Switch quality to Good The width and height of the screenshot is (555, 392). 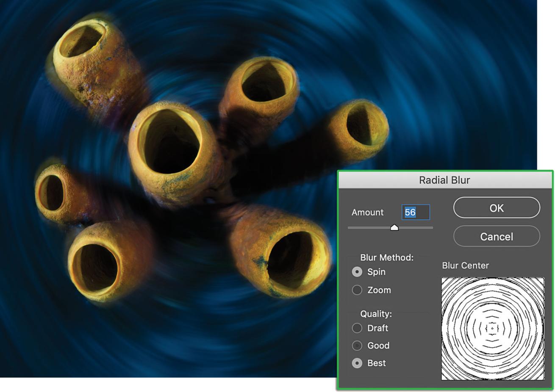(x=357, y=345)
